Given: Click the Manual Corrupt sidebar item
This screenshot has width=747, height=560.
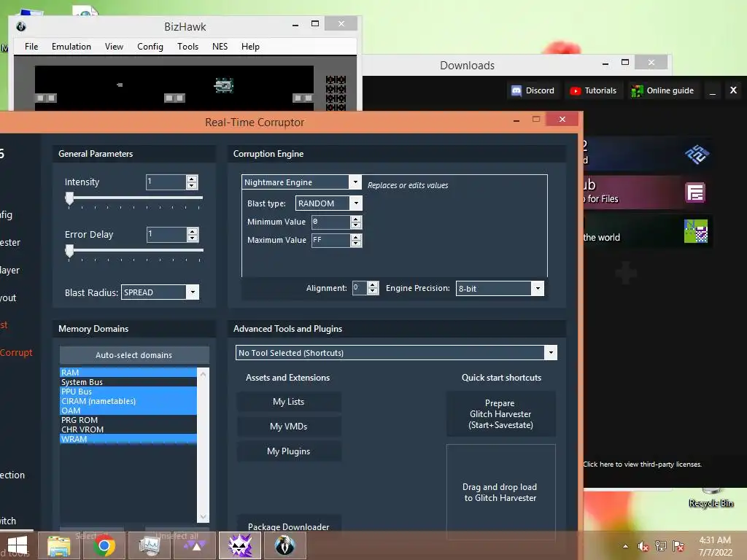Looking at the screenshot, I should tap(16, 352).
